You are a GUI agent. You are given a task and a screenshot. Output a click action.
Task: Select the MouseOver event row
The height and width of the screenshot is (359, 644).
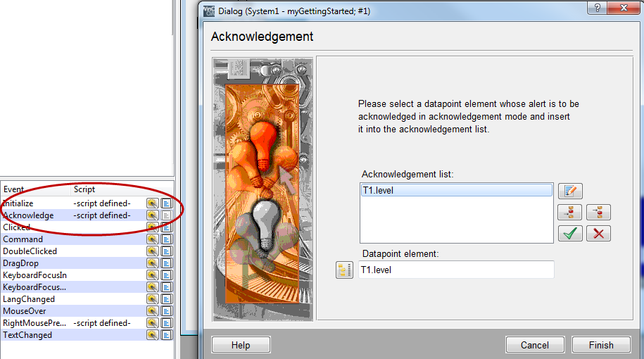point(87,311)
